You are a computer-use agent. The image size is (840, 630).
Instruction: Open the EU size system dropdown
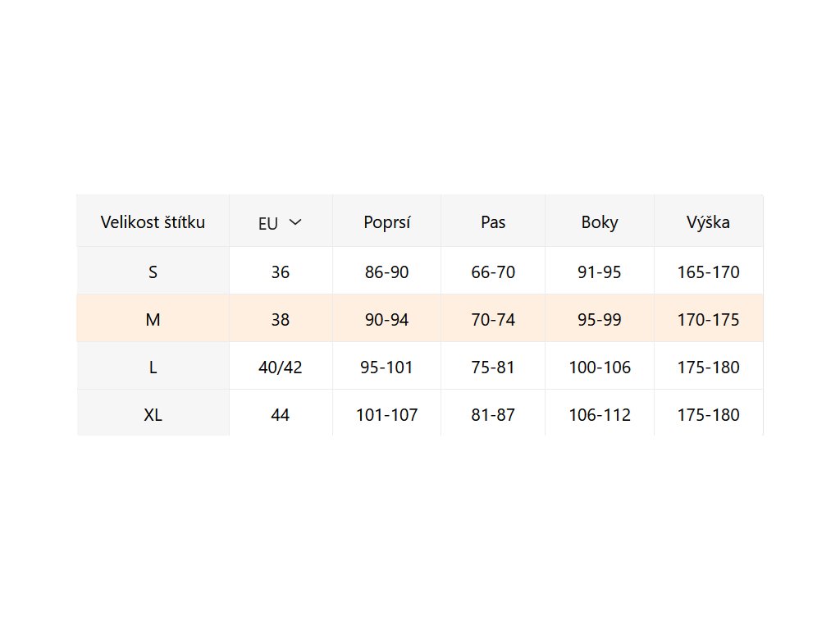(x=280, y=222)
